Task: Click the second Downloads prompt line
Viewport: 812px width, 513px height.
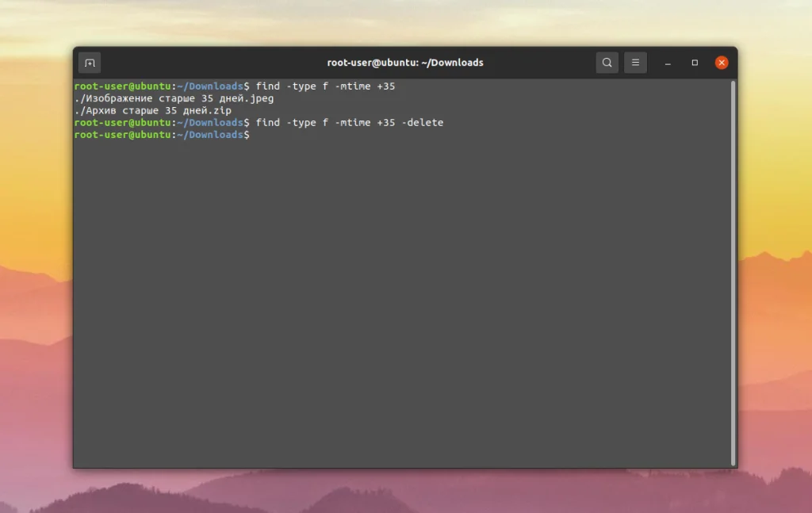Action: coord(159,122)
